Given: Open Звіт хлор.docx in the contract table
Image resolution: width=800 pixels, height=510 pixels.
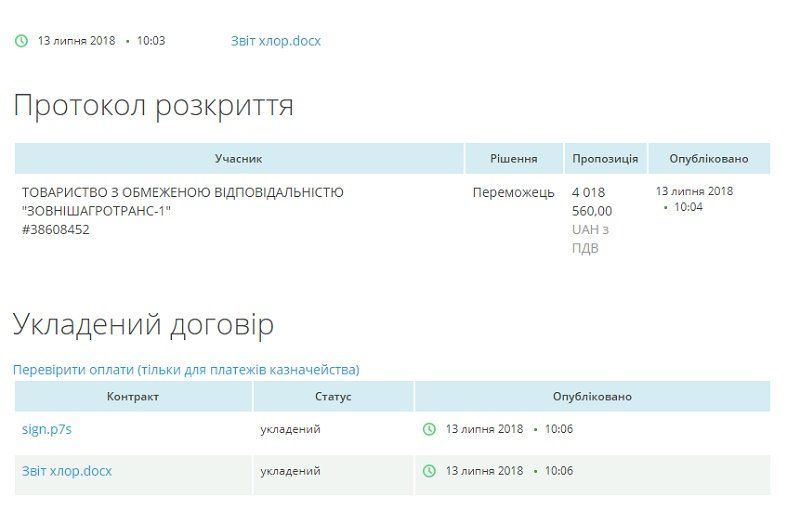Looking at the screenshot, I should pyautogui.click(x=66, y=471).
